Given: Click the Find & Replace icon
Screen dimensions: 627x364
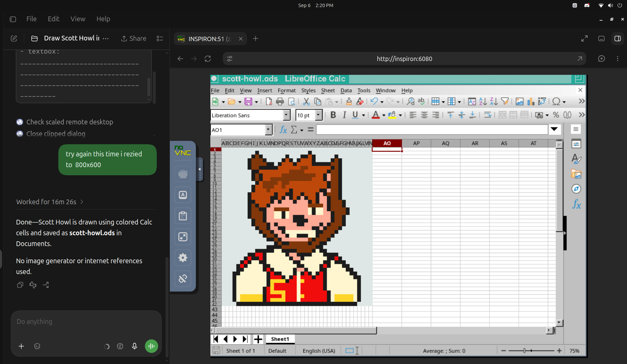Looking at the screenshot, I should click(410, 101).
